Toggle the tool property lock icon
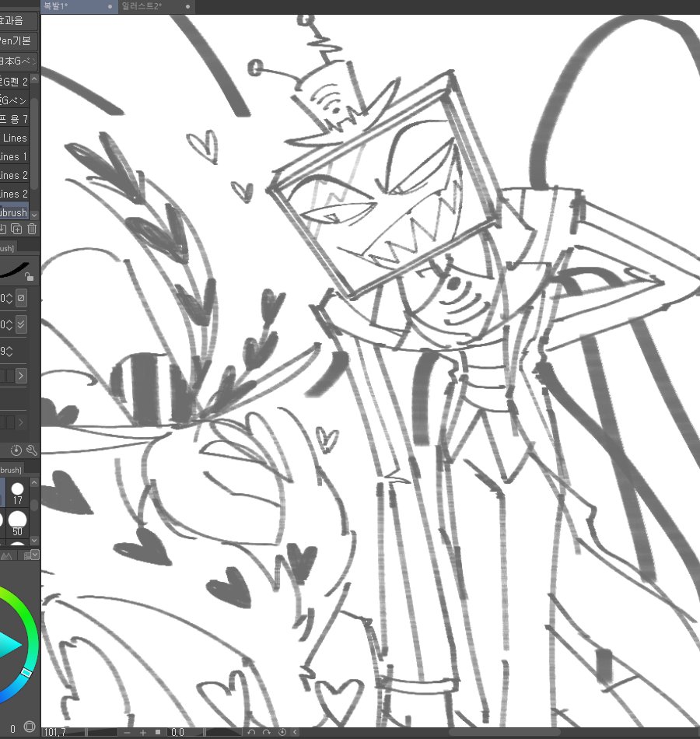The image size is (700, 739). (30, 277)
